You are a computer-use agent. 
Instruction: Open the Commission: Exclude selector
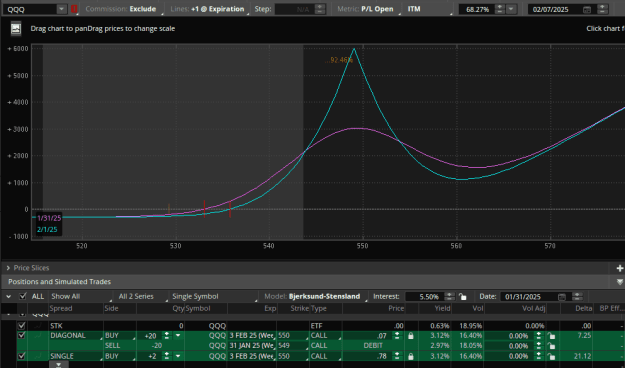point(121,9)
